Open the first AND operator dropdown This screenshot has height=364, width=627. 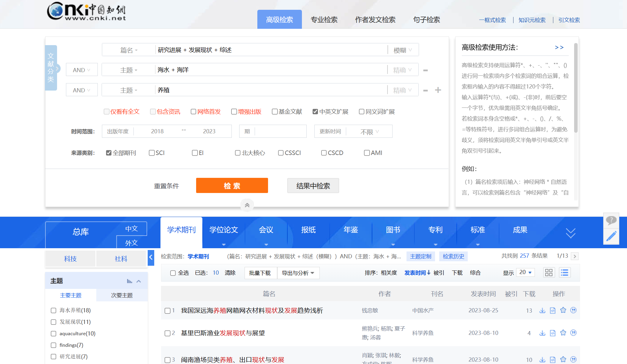pyautogui.click(x=81, y=70)
